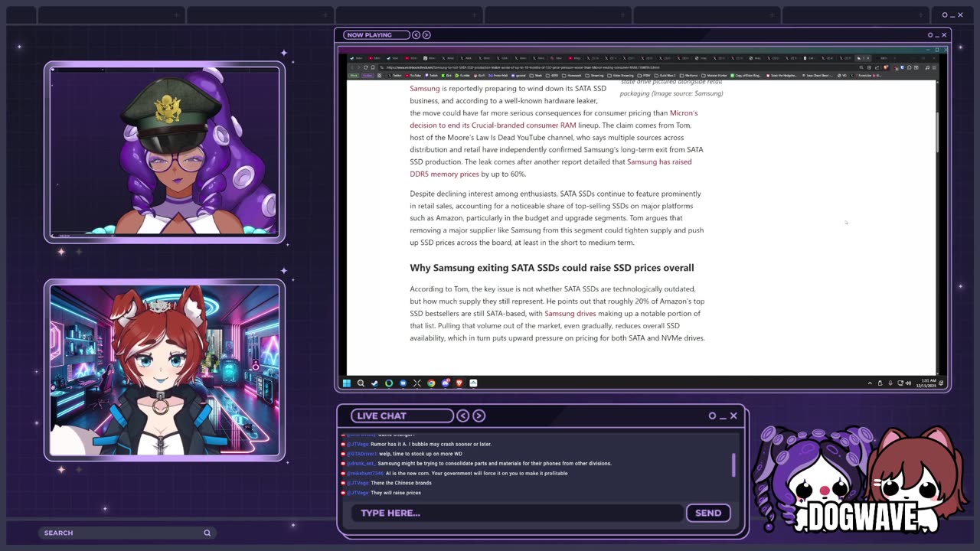Launch Steam from the taskbar

tap(374, 383)
